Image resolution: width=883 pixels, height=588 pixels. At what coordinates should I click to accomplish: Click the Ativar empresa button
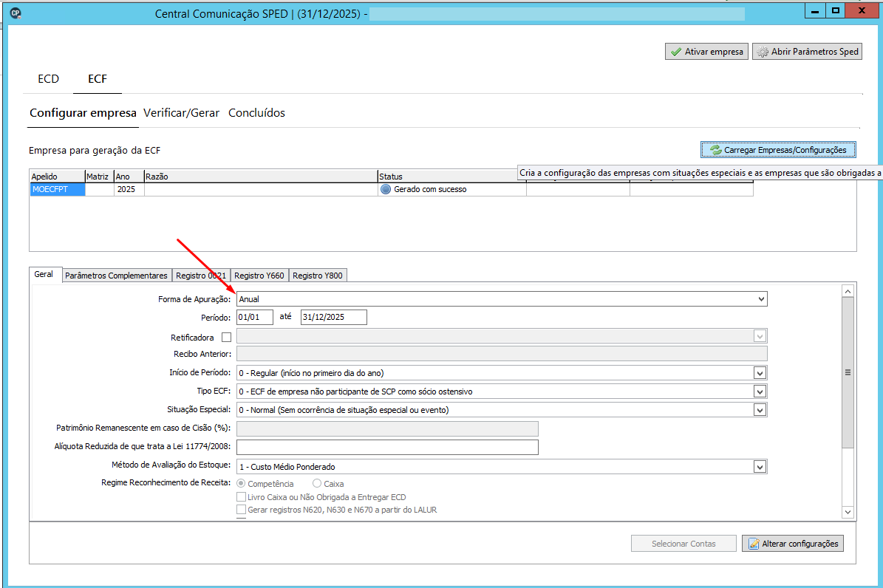[706, 52]
